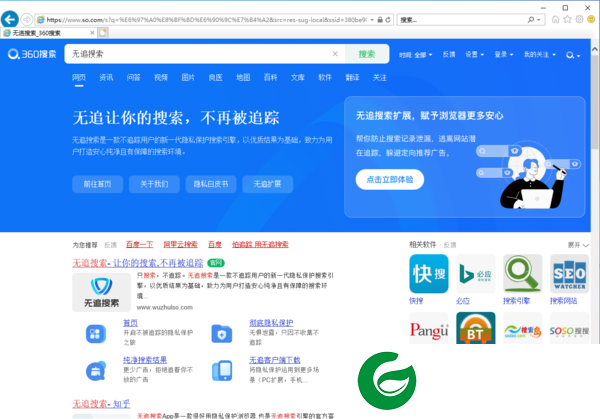This screenshot has width=600, height=419.
Task: Switch to the 翻译 tab
Action: 352,78
